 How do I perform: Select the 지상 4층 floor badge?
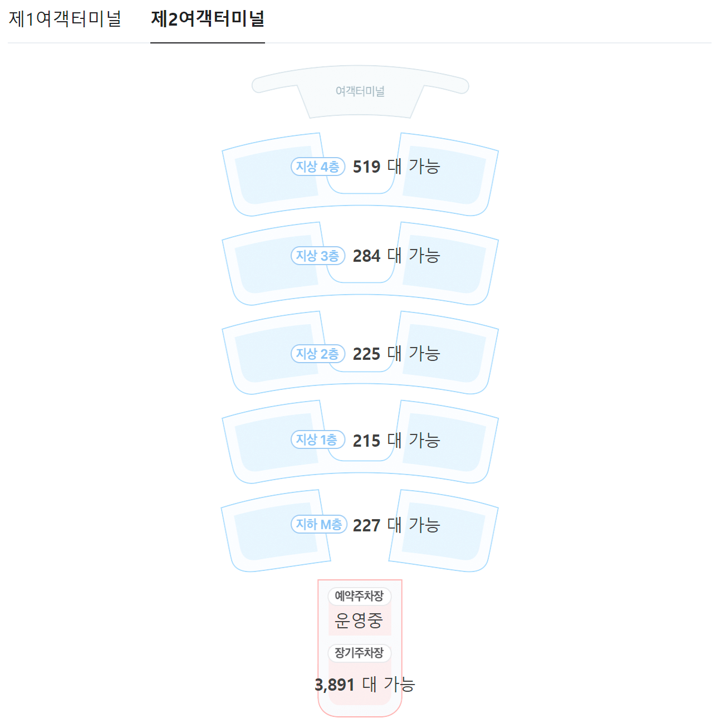pyautogui.click(x=317, y=166)
